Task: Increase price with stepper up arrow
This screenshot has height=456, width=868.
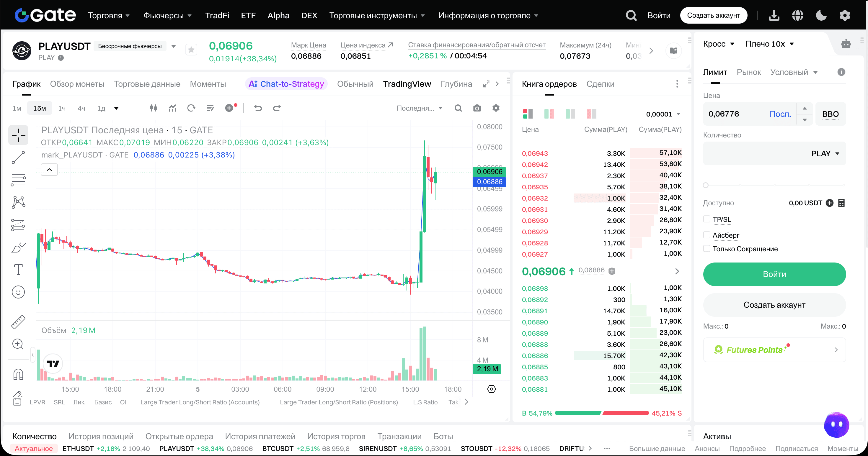Action: [x=805, y=108]
